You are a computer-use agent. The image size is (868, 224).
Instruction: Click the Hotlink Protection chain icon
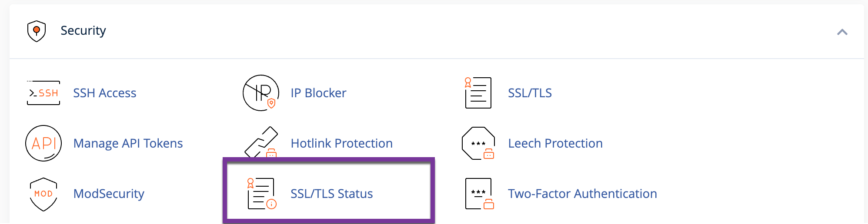pyautogui.click(x=261, y=142)
